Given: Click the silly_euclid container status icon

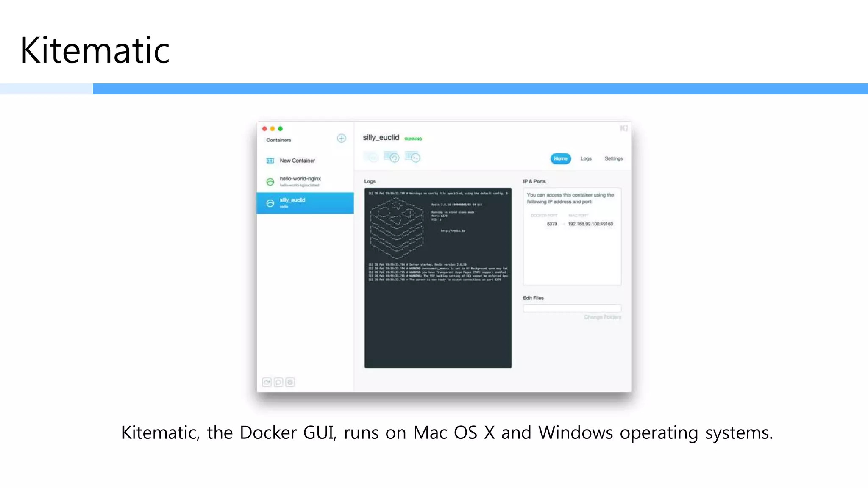Looking at the screenshot, I should (270, 203).
